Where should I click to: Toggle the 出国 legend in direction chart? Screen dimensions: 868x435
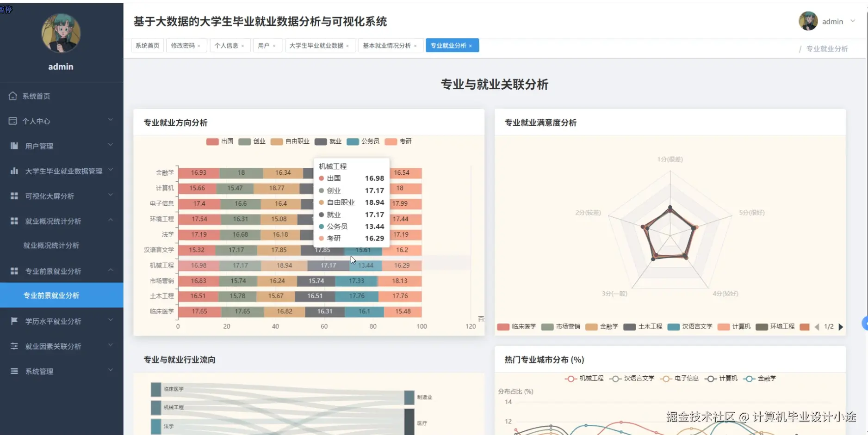220,141
